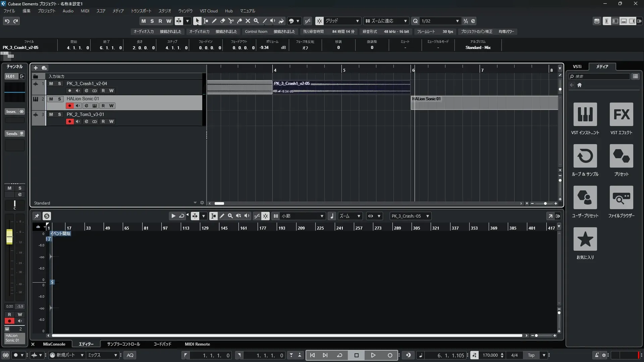Screen dimensions: 644x362
Task: Select the Eraser tool in toolbar
Action: [x=222, y=21]
